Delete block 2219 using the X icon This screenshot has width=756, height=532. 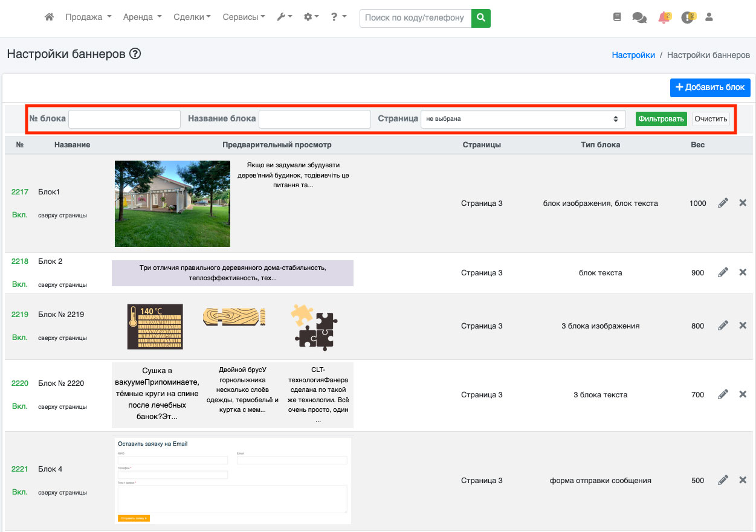point(743,325)
